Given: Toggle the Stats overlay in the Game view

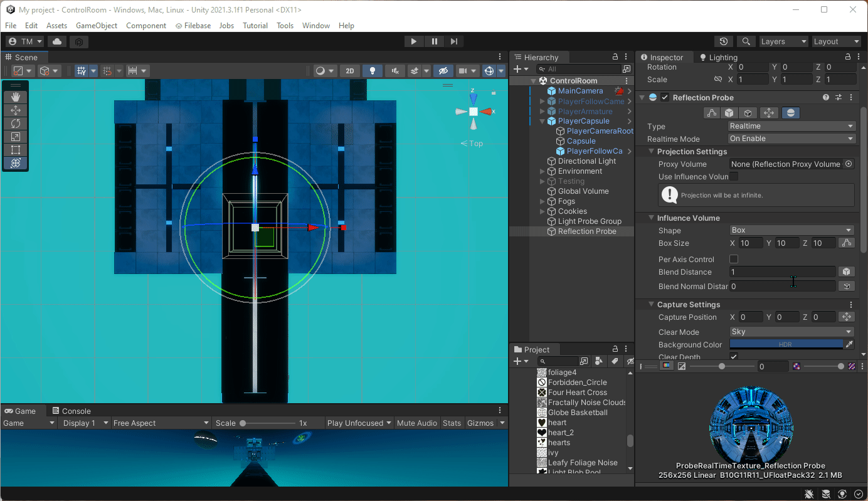Looking at the screenshot, I should [452, 423].
